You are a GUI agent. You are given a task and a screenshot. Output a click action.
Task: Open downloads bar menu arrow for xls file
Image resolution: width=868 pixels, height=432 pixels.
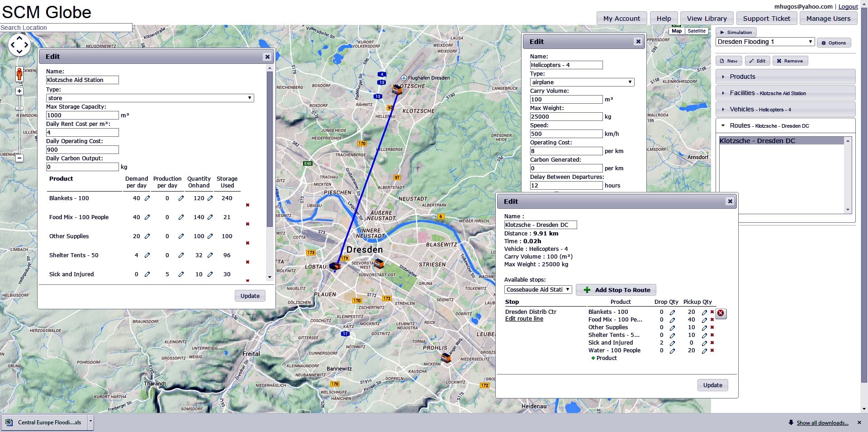click(x=90, y=422)
